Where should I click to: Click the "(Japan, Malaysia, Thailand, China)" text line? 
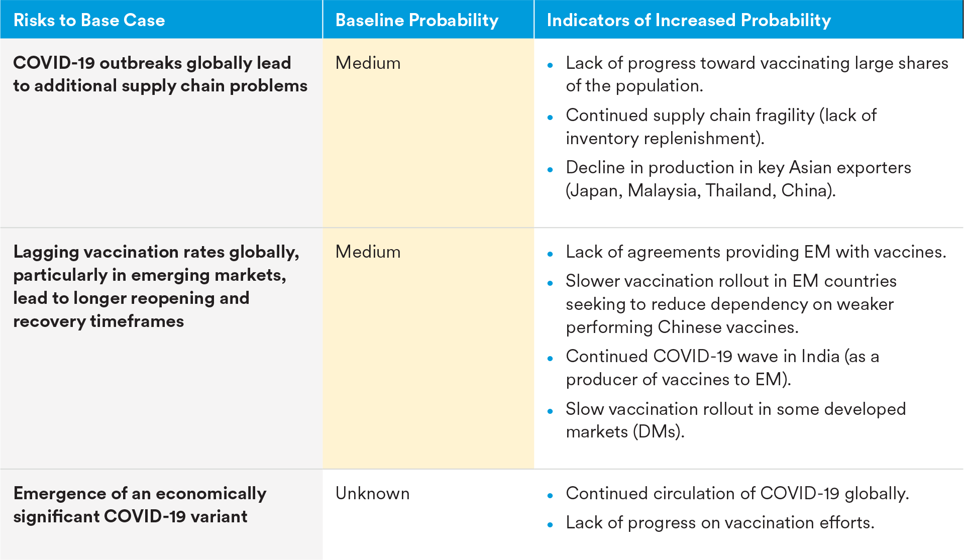700,191
